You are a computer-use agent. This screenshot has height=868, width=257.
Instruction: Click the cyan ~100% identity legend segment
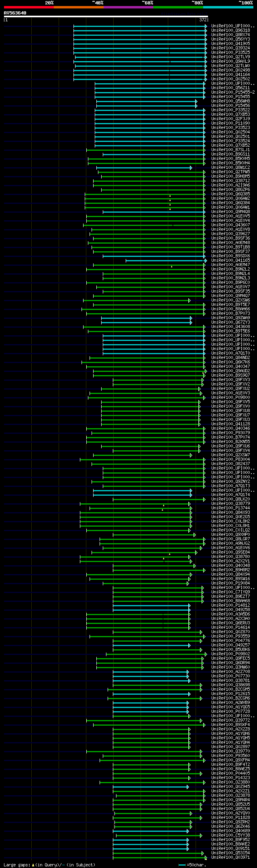click(x=228, y=7)
